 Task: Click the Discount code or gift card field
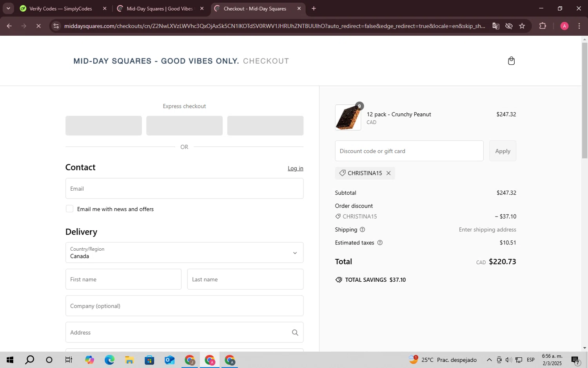409,151
